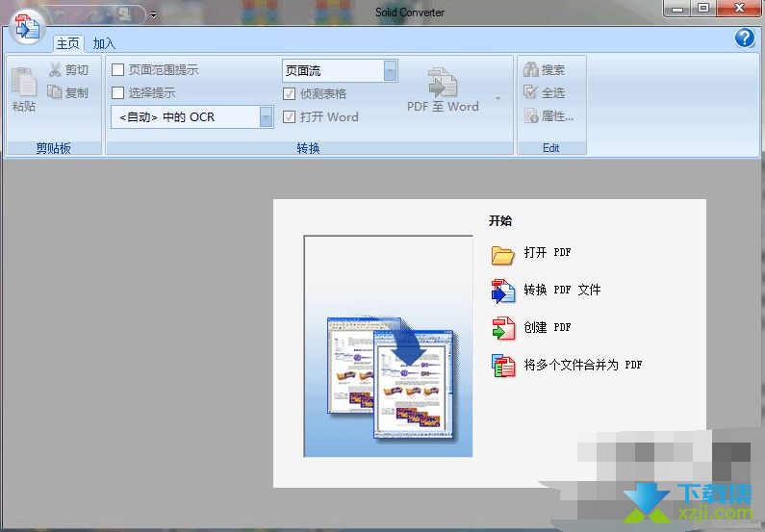Click the 开始 heading text
Image resolution: width=765 pixels, height=532 pixels.
[x=500, y=220]
